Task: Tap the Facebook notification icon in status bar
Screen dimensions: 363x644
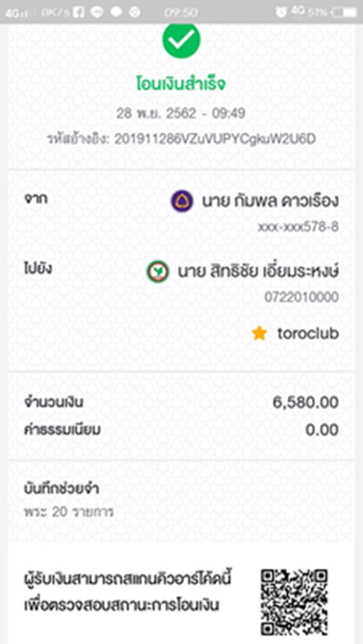Action: (x=78, y=12)
